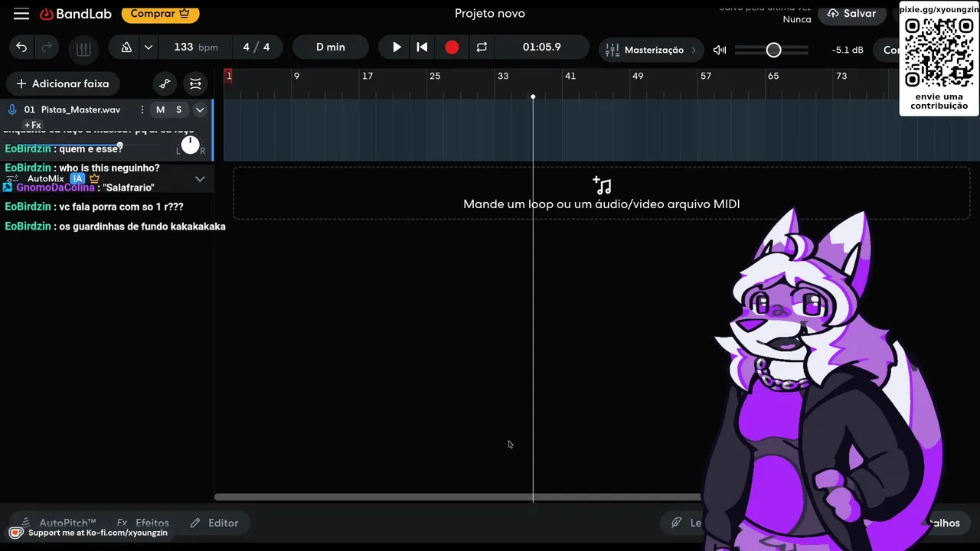
Task: Open the metronome settings dropdown
Action: click(149, 47)
